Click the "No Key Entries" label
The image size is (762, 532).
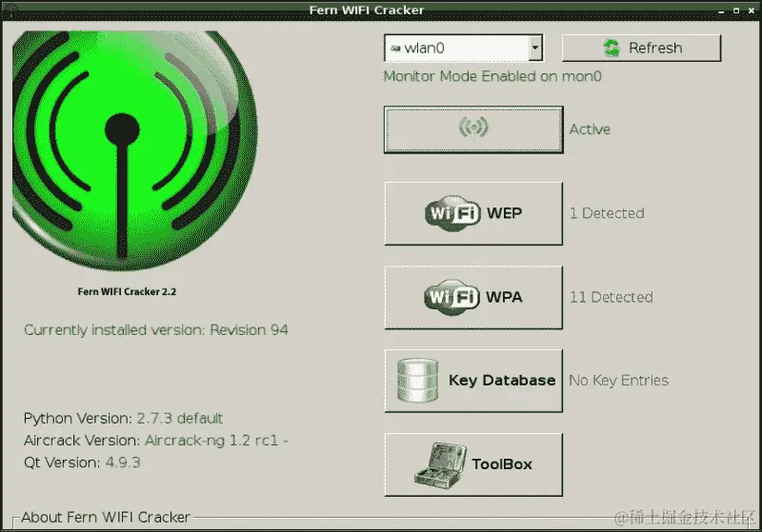tap(618, 381)
